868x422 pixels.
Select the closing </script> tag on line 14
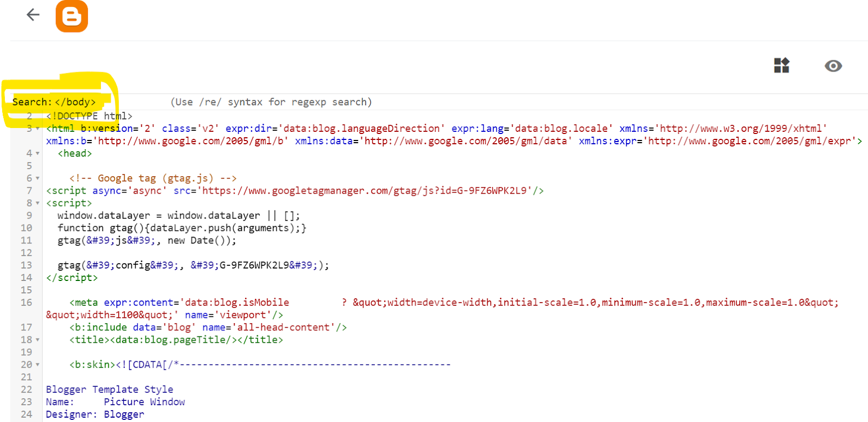click(x=72, y=278)
